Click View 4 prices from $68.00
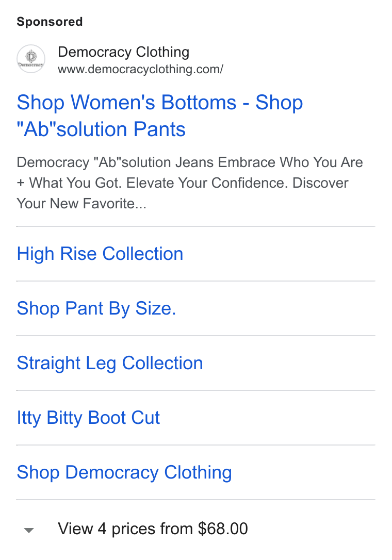 pyautogui.click(x=153, y=529)
